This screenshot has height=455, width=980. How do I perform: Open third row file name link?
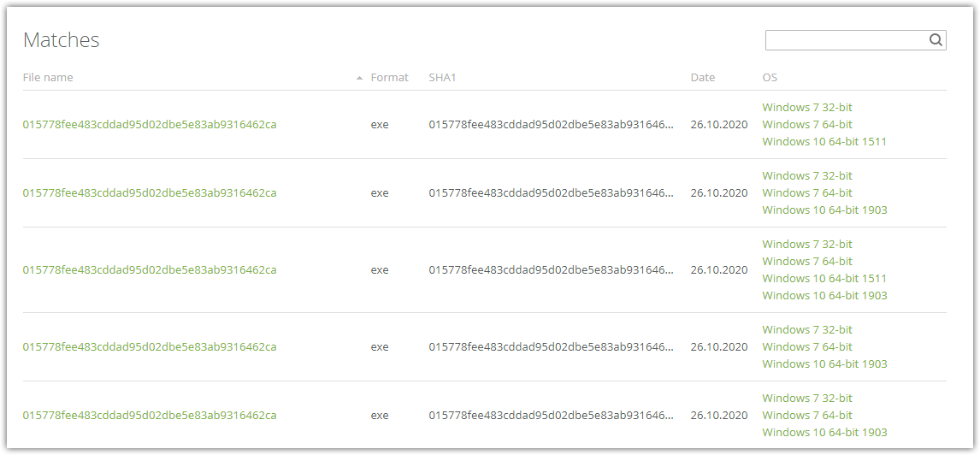[x=150, y=270]
